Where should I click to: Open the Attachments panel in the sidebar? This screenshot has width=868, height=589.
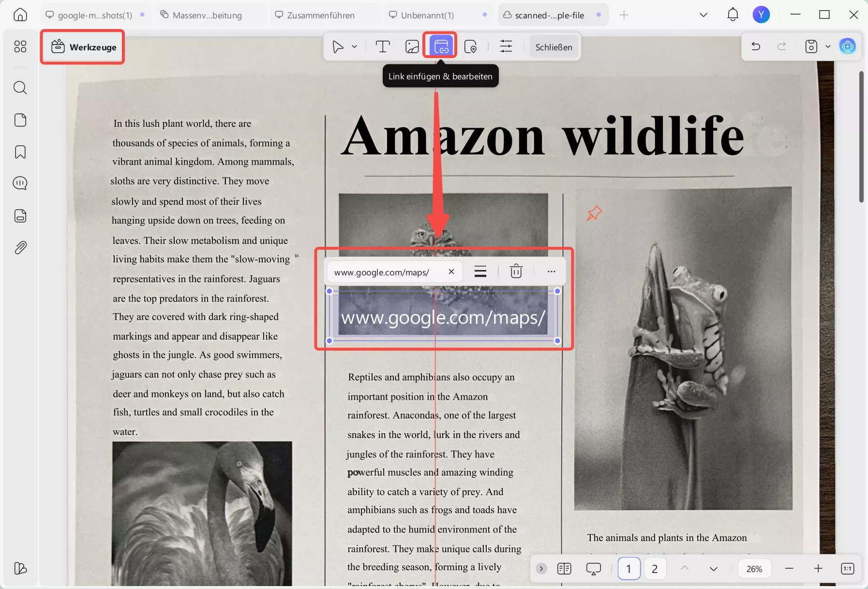[x=20, y=247]
